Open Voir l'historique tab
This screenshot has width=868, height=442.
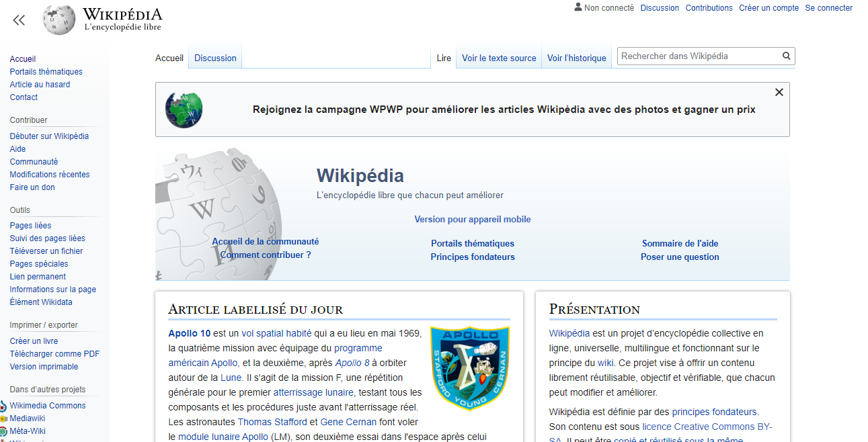tap(577, 58)
